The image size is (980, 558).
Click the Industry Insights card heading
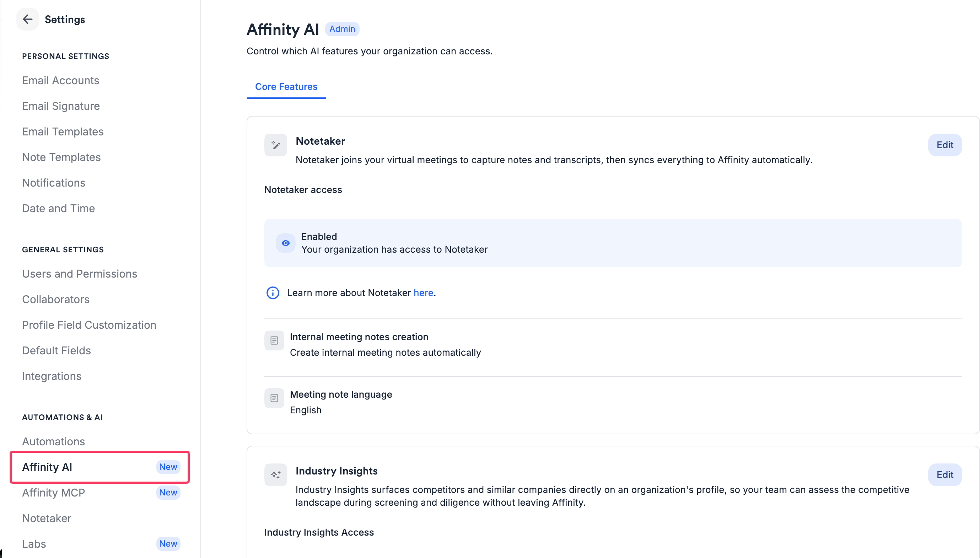pyautogui.click(x=336, y=471)
